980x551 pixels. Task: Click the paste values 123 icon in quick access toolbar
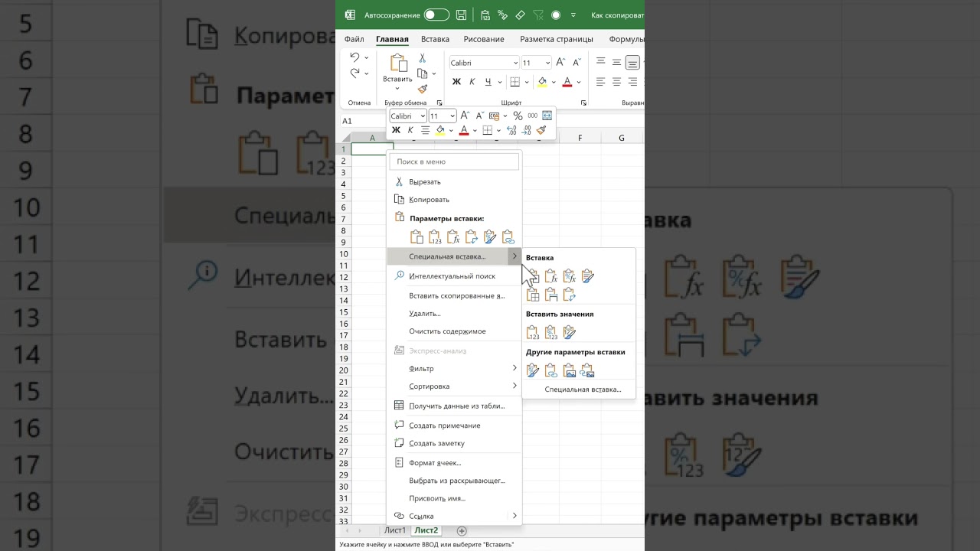click(x=485, y=15)
